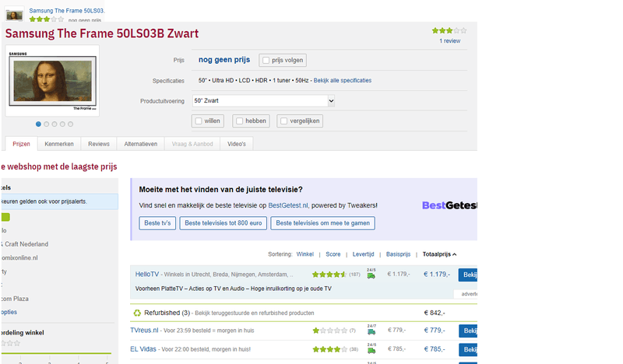Select the third image carousel dot
This screenshot has width=623, height=364.
55,124
